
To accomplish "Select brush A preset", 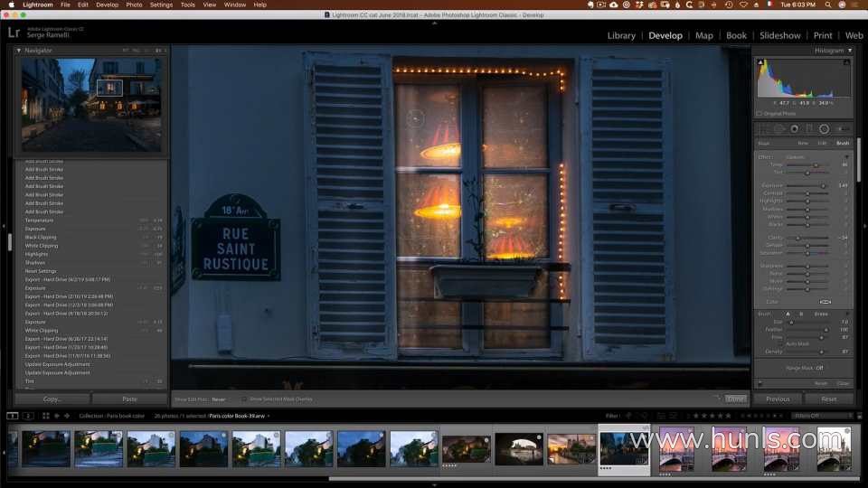I will tap(788, 314).
